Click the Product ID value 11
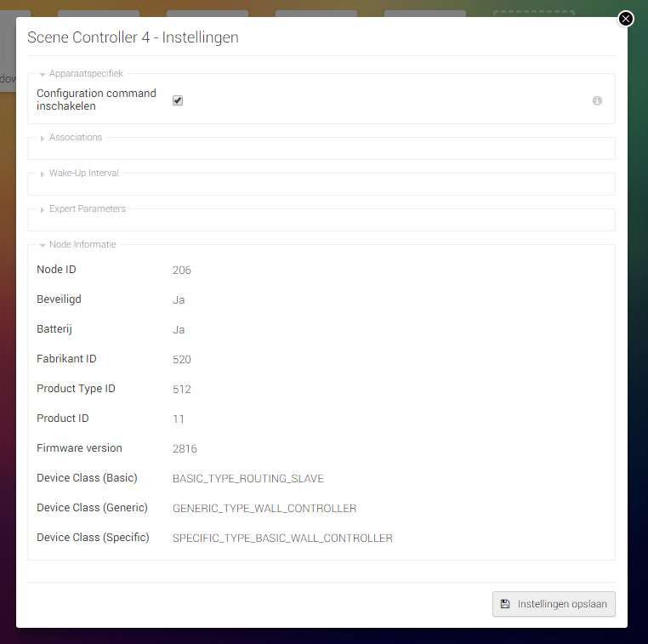 (x=179, y=419)
